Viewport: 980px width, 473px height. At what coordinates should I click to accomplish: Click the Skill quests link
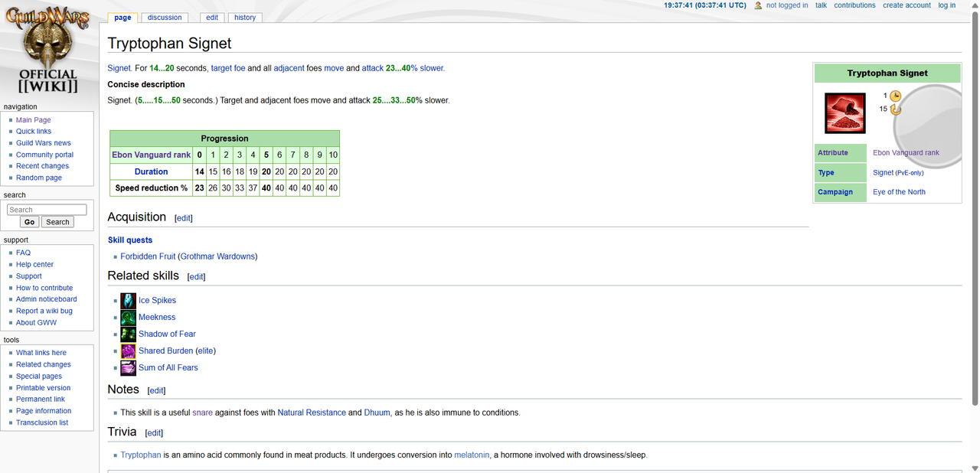coord(130,240)
